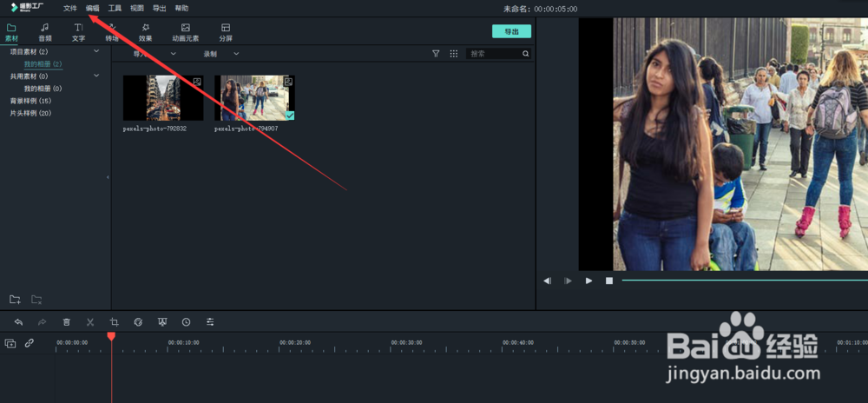Click the pexels-photo-794907 file name
This screenshot has height=403, width=868.
[247, 129]
